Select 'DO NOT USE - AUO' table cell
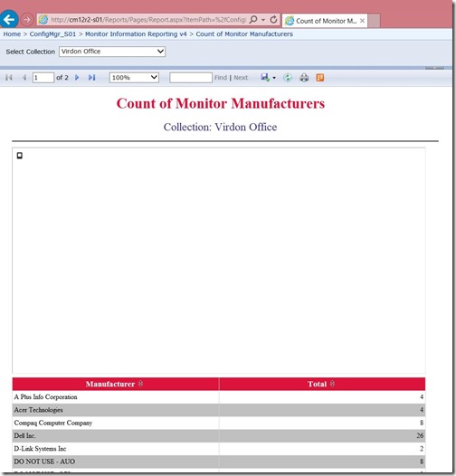This screenshot has width=456, height=476. pos(116,462)
